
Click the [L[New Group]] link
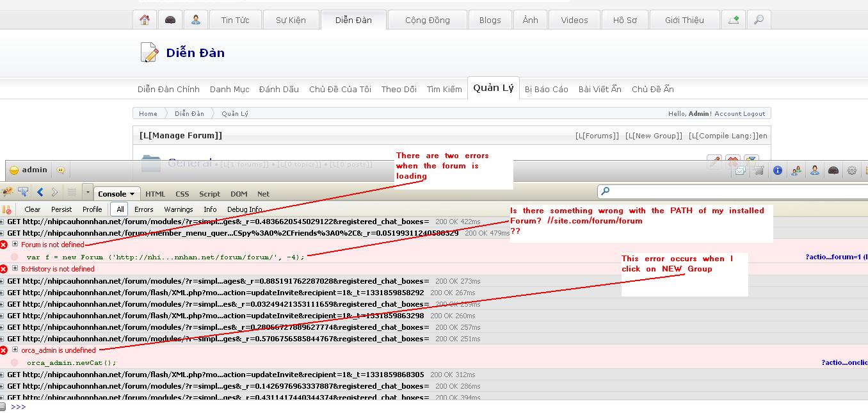tap(654, 136)
